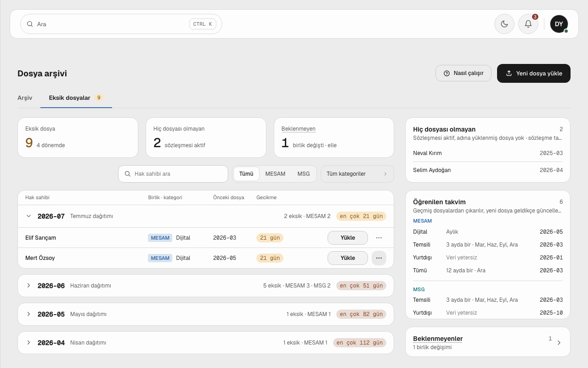Focus the global Ara search field
This screenshot has width=588, height=368.
click(121, 24)
